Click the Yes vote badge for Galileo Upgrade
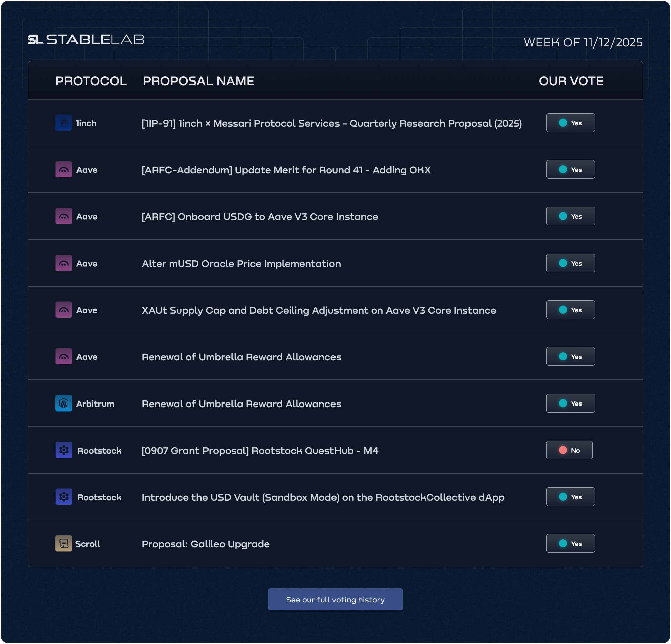This screenshot has width=671, height=644. (570, 544)
